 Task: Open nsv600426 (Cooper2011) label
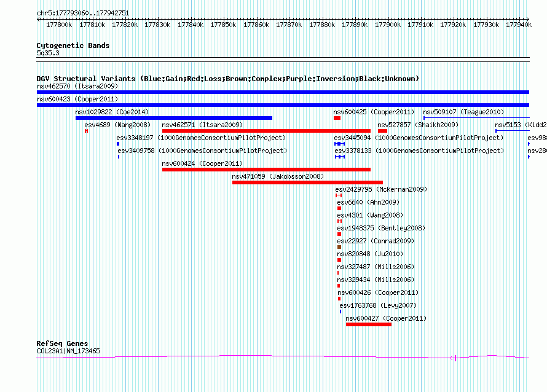click(x=378, y=292)
